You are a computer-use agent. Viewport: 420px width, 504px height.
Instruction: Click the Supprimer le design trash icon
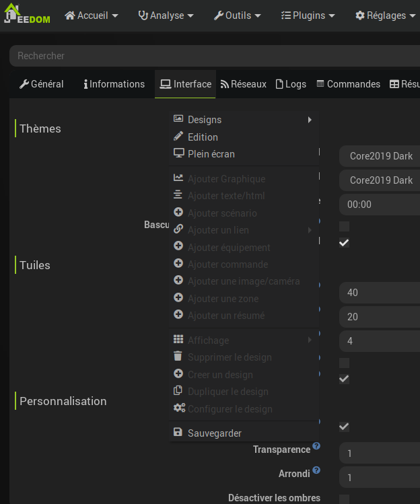(x=178, y=357)
